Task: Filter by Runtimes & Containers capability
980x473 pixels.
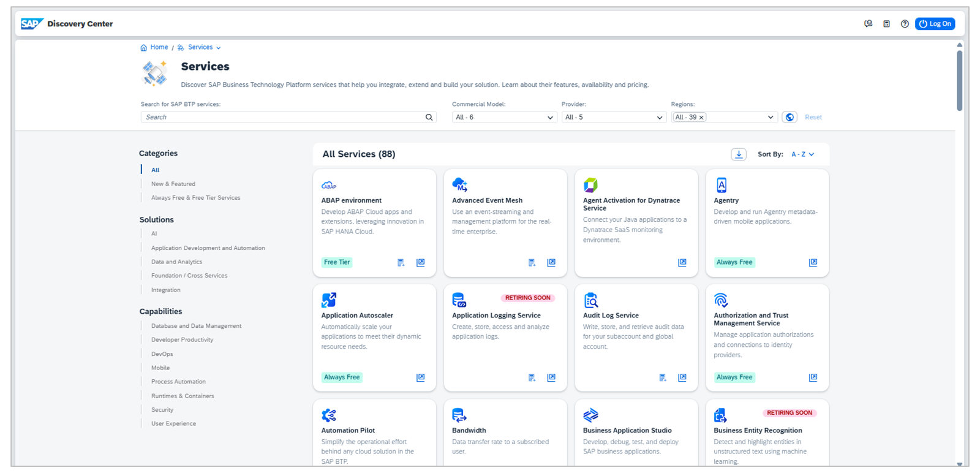Action: (183, 396)
